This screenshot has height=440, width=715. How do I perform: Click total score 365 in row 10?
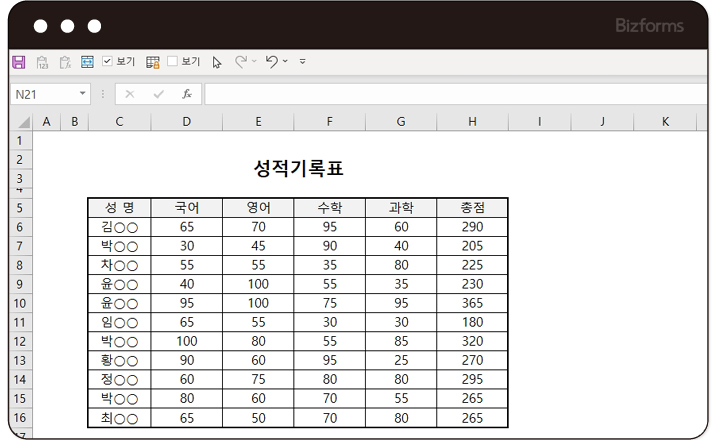click(x=472, y=303)
